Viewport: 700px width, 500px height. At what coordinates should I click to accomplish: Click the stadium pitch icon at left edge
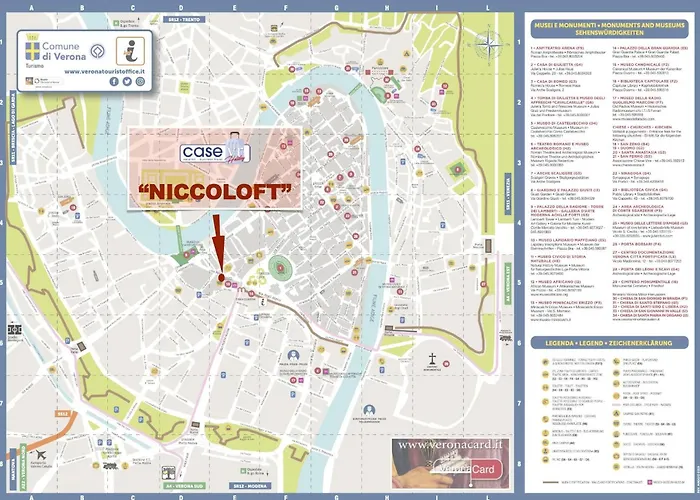coord(14,330)
